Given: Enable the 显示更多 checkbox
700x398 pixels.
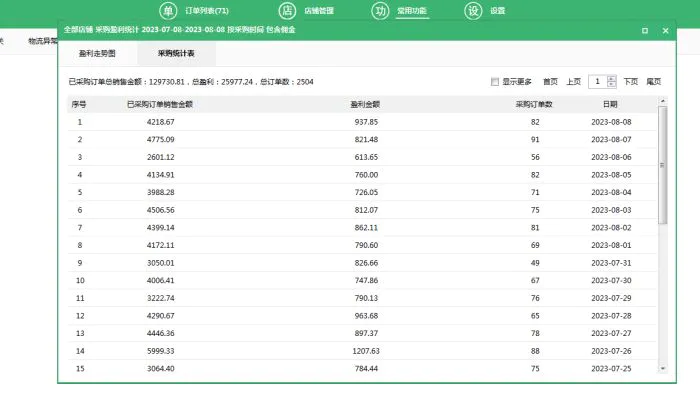Looking at the screenshot, I should 495,82.
